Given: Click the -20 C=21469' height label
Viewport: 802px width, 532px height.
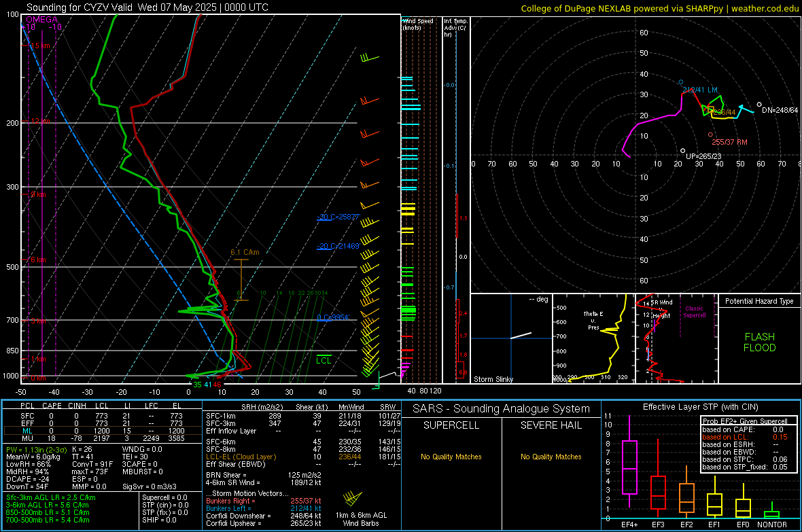Looking at the screenshot, I should 338,246.
